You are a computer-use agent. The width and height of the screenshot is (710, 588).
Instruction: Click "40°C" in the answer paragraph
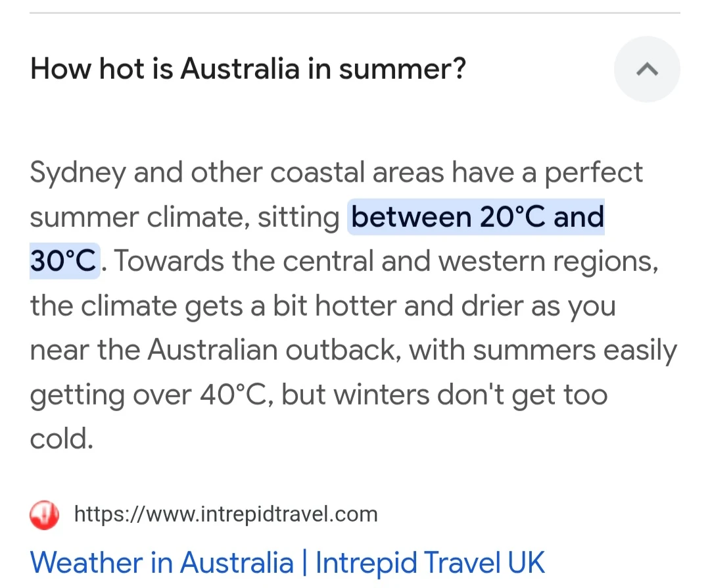tap(233, 394)
